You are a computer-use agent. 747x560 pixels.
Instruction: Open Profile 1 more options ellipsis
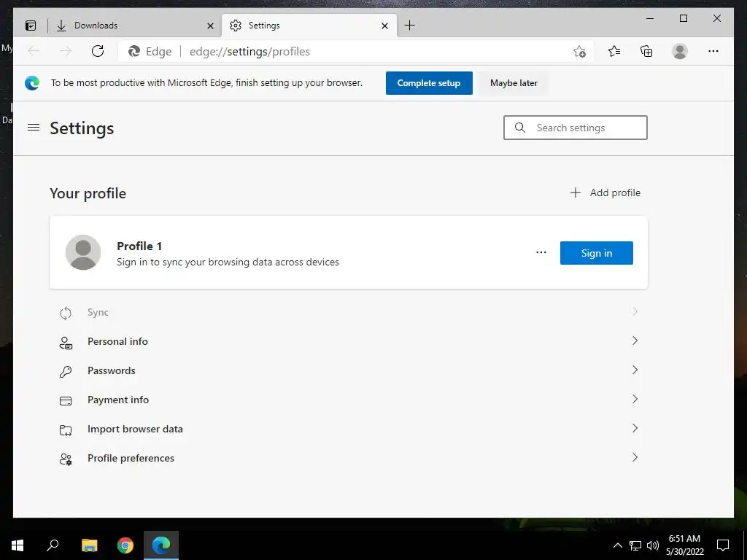click(541, 252)
